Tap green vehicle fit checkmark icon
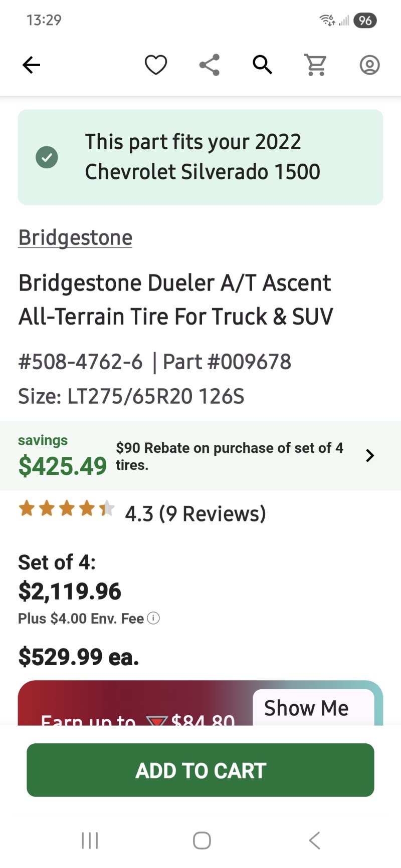 coord(47,157)
